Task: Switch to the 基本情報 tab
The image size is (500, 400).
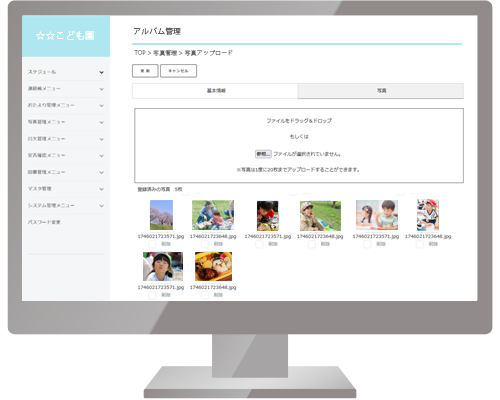Action: click(215, 91)
